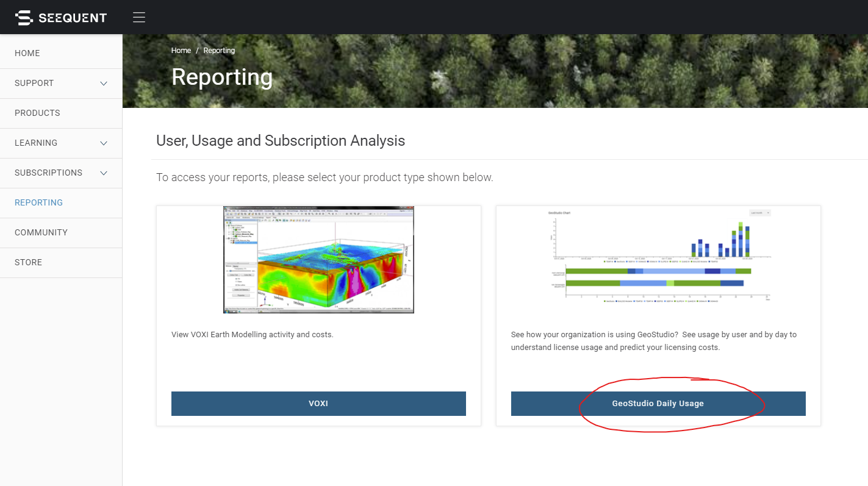The image size is (868, 486).
Task: Click the VOXI Earth Modelling description text
Action: click(x=253, y=335)
